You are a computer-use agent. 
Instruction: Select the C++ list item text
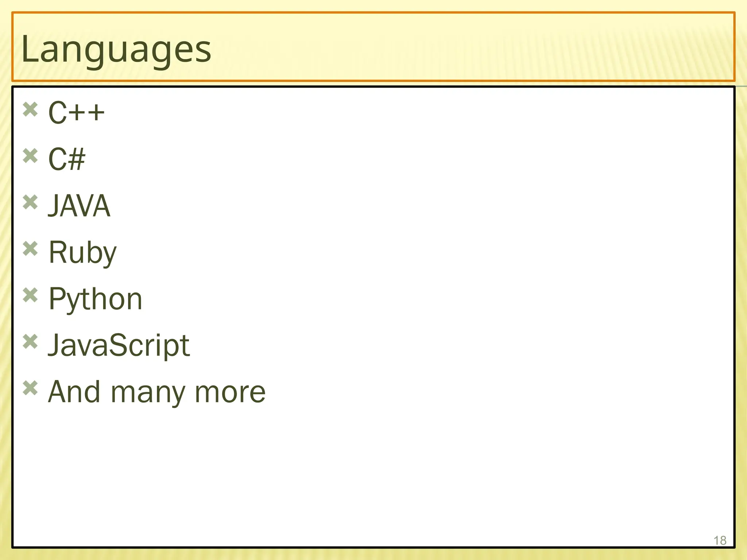[77, 112]
